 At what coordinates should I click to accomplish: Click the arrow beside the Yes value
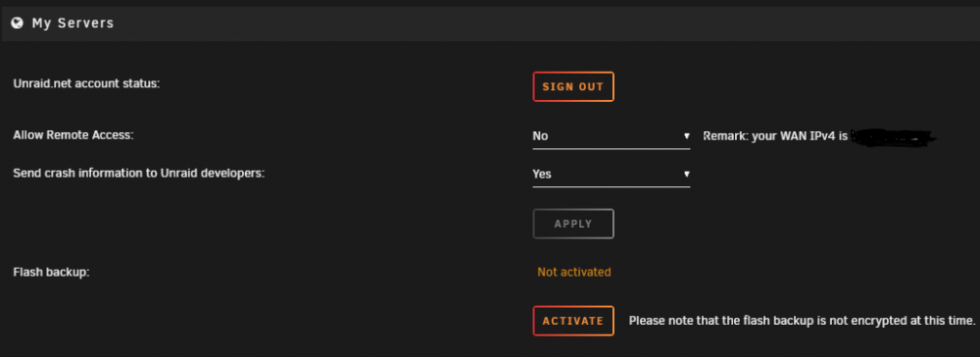click(686, 175)
